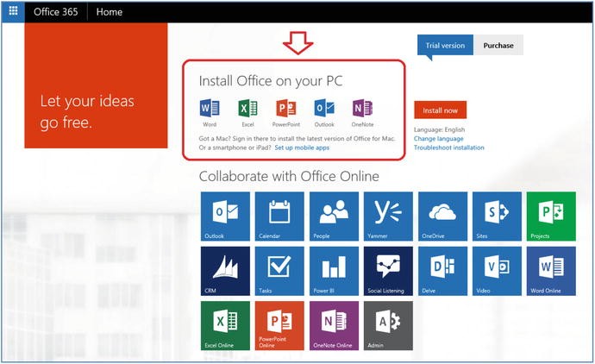595x364 pixels.
Task: Open the Projects tile
Action: (x=551, y=217)
